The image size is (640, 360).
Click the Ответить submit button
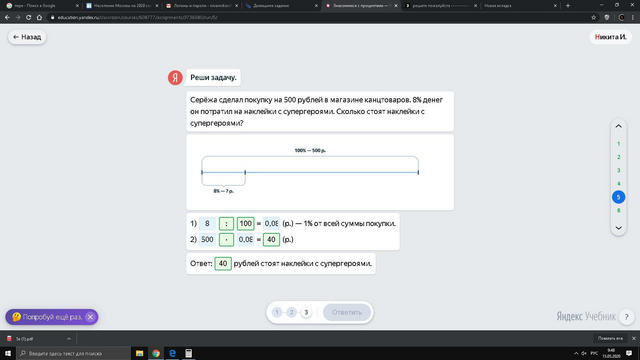(x=347, y=313)
